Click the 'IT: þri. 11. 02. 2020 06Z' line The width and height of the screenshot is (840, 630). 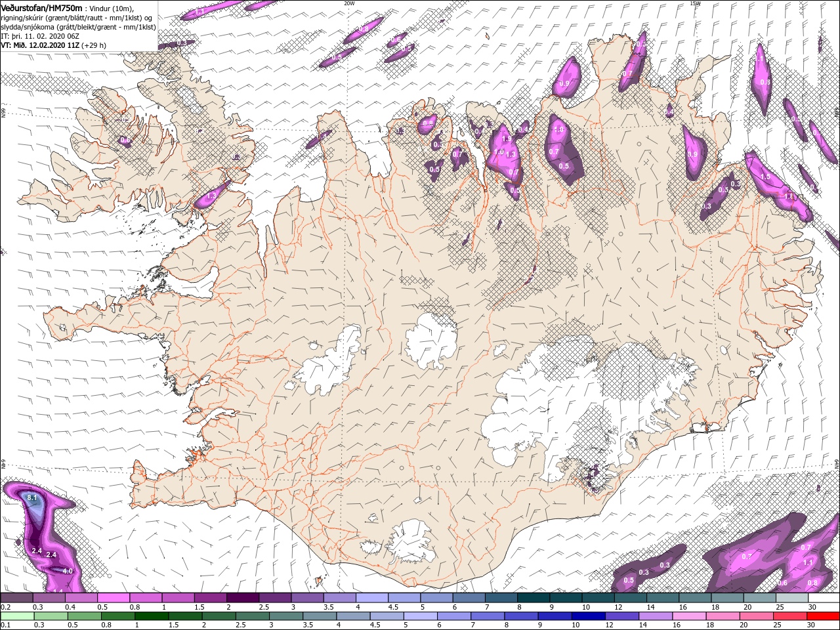click(x=40, y=36)
